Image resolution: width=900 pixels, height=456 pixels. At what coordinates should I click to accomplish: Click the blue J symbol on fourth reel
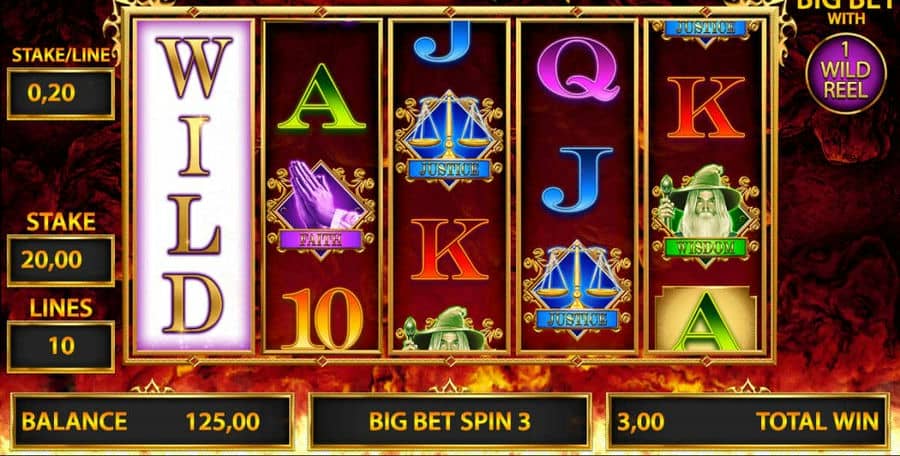[577, 180]
